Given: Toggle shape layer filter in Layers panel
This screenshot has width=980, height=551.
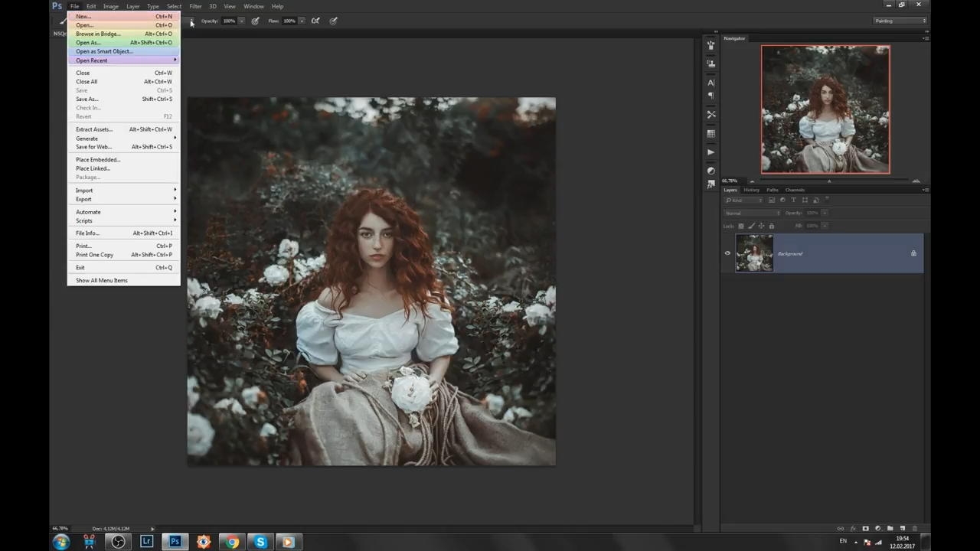Looking at the screenshot, I should coord(804,201).
